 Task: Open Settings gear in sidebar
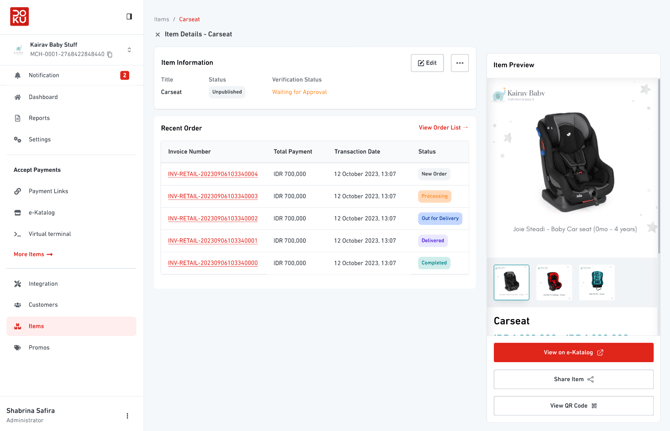[x=18, y=140]
